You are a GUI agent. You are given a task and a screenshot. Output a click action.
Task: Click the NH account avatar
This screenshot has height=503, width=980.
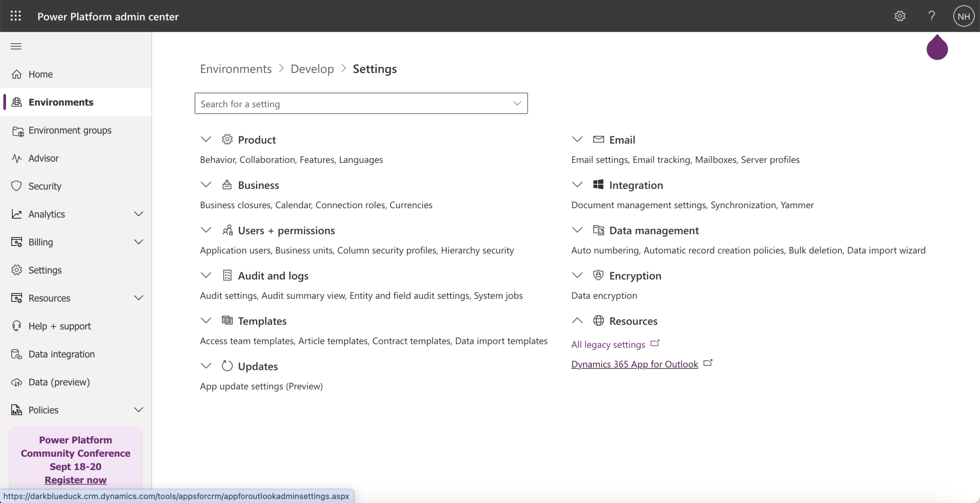point(963,16)
